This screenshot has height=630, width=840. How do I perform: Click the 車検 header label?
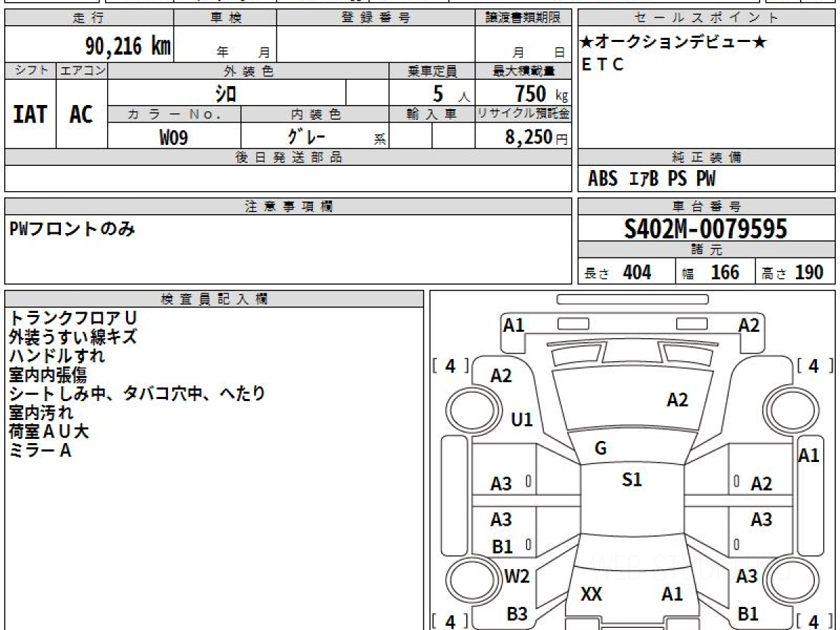(225, 18)
